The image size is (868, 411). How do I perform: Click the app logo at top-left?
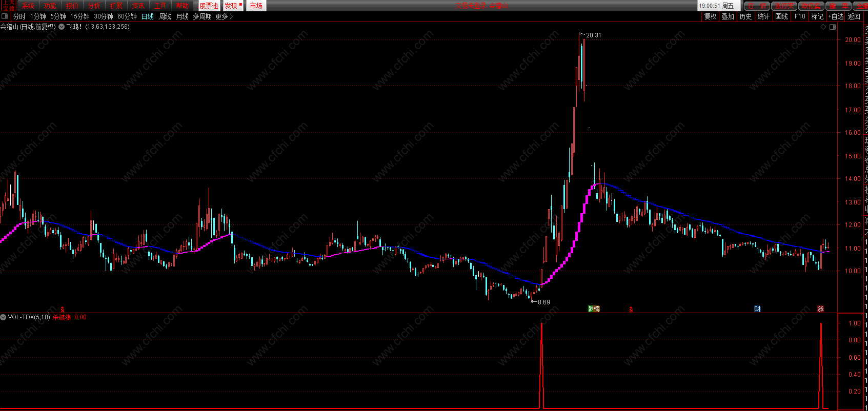tap(8, 6)
